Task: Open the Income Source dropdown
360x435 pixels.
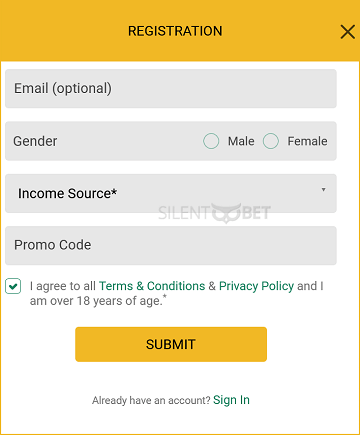Action: (171, 193)
